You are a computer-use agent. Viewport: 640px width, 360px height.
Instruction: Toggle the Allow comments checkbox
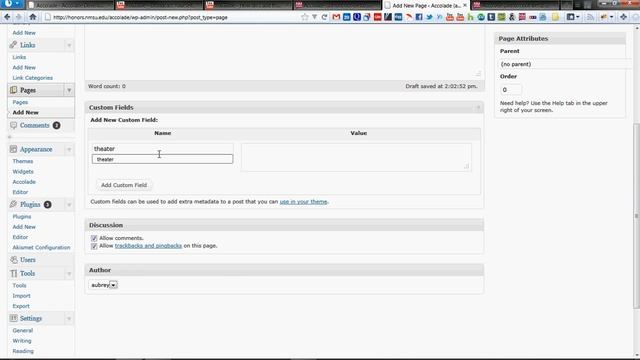[94, 238]
